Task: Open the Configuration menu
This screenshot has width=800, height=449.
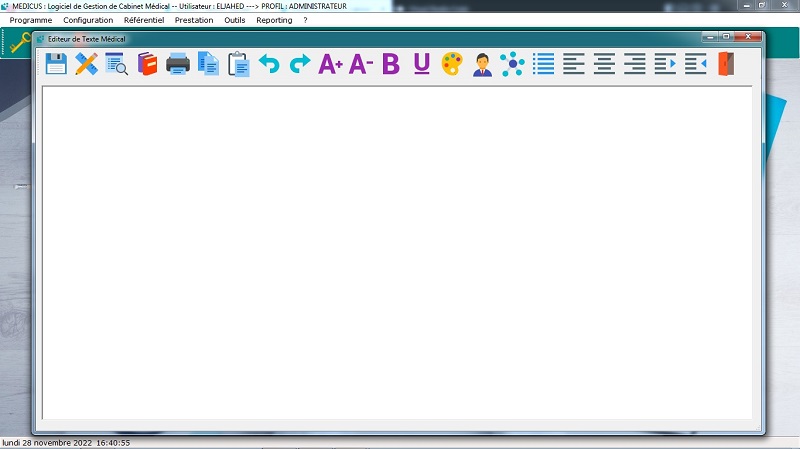Action: [x=88, y=20]
